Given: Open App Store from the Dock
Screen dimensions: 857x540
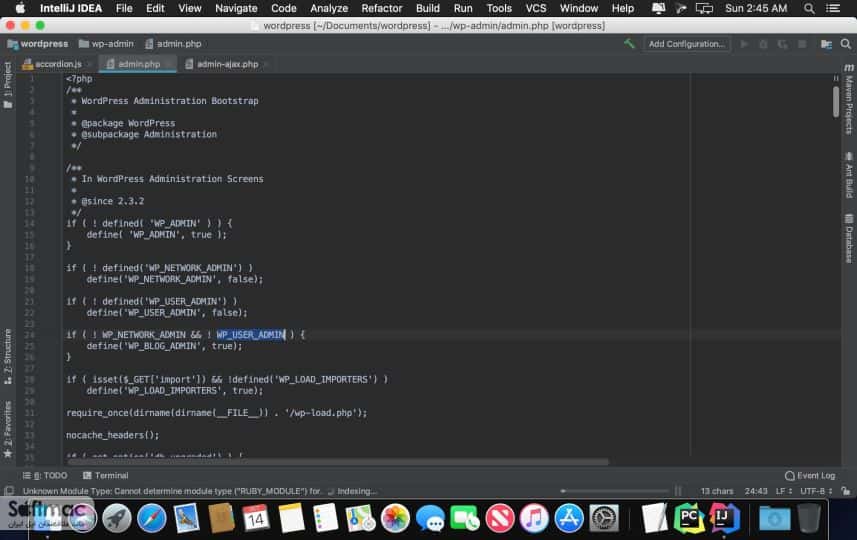Looking at the screenshot, I should click(569, 518).
